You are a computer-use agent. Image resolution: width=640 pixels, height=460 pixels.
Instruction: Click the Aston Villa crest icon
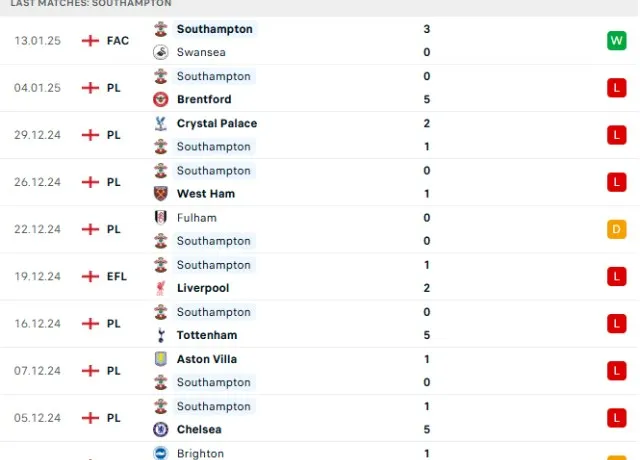tap(161, 359)
